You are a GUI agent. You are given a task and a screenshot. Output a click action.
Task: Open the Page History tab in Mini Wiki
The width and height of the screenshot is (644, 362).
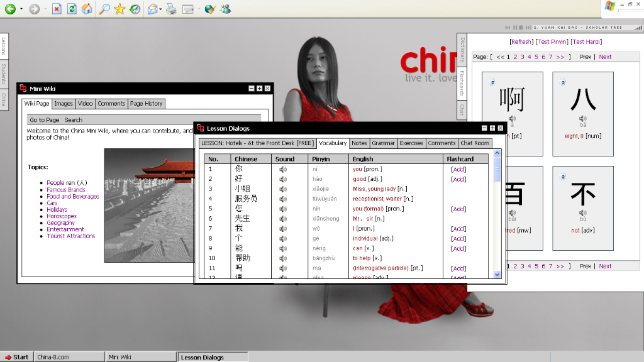(146, 104)
